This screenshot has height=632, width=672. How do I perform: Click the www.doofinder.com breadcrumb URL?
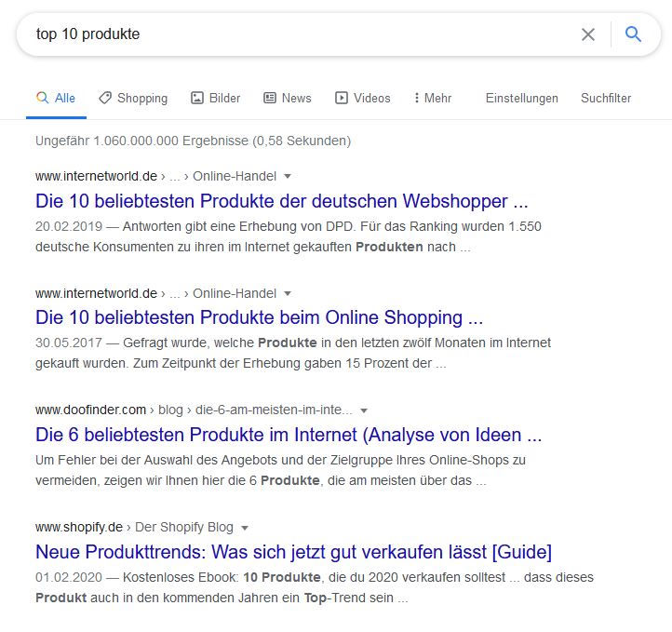tap(91, 410)
